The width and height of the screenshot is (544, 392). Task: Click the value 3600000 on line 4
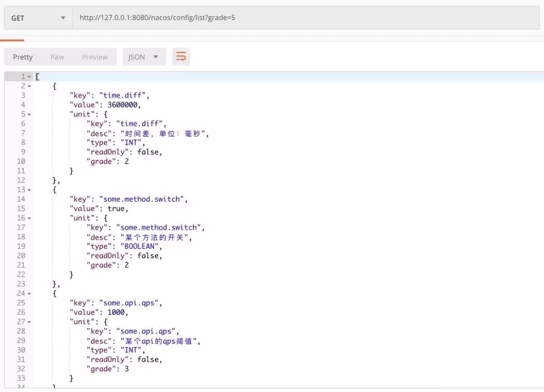tap(122, 105)
